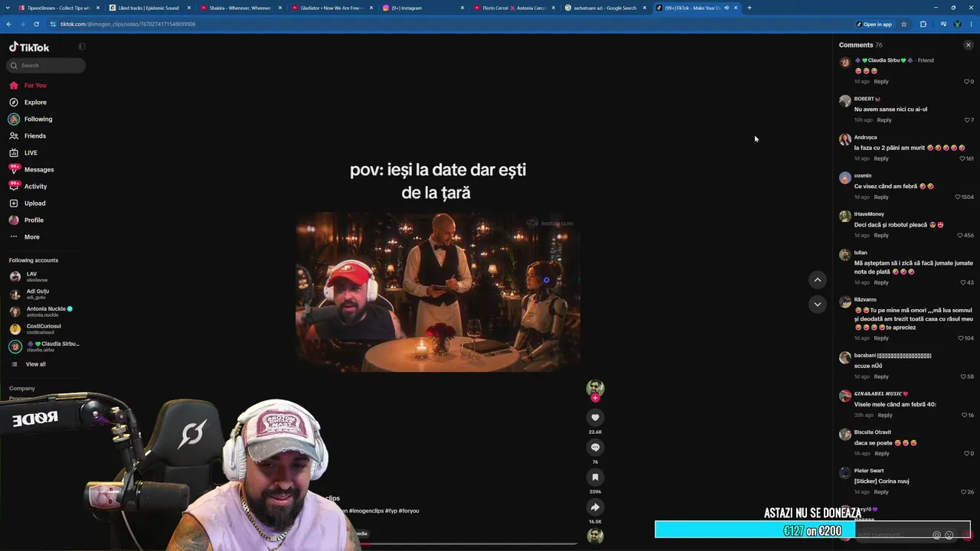Open comments via the speech bubble icon
The height and width of the screenshot is (551, 980).
point(595,447)
